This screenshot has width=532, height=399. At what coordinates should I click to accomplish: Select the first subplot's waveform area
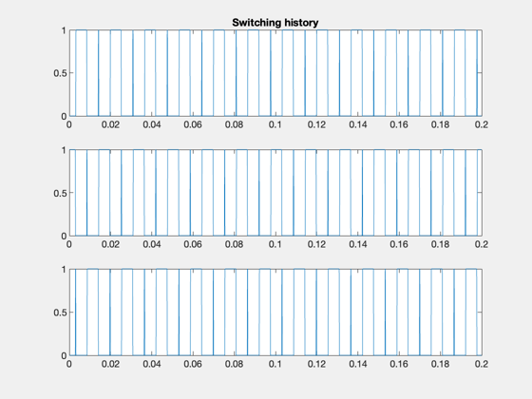275,73
